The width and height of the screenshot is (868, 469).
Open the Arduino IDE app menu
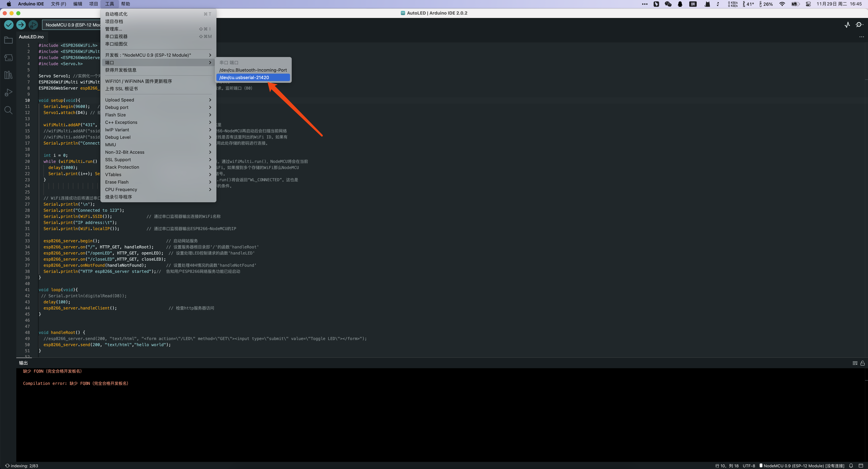[31, 4]
